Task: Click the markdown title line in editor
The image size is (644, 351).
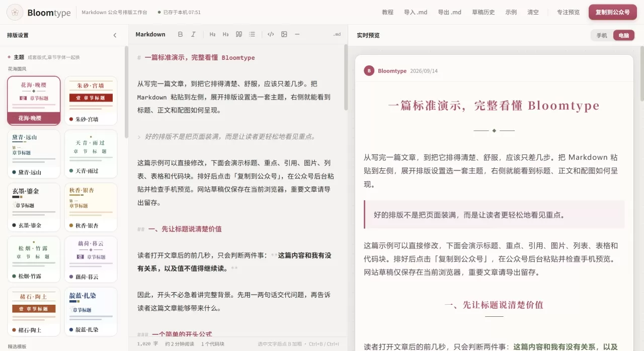Action: 196,58
